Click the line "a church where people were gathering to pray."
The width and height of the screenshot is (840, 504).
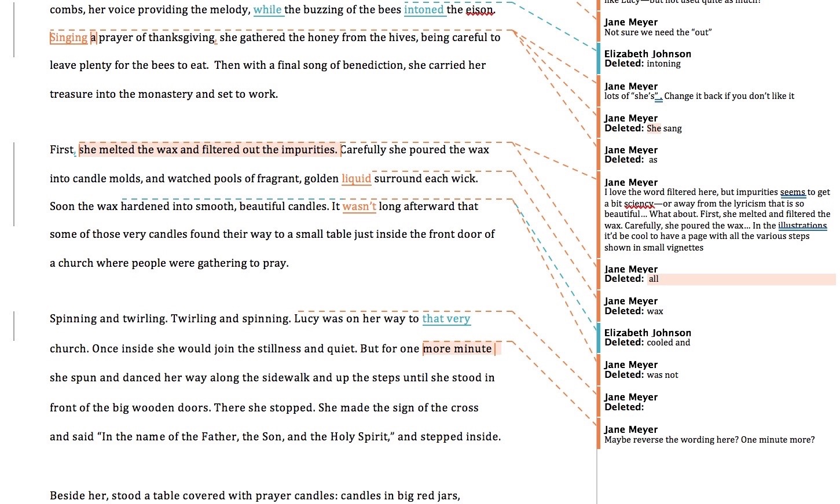tap(169, 263)
